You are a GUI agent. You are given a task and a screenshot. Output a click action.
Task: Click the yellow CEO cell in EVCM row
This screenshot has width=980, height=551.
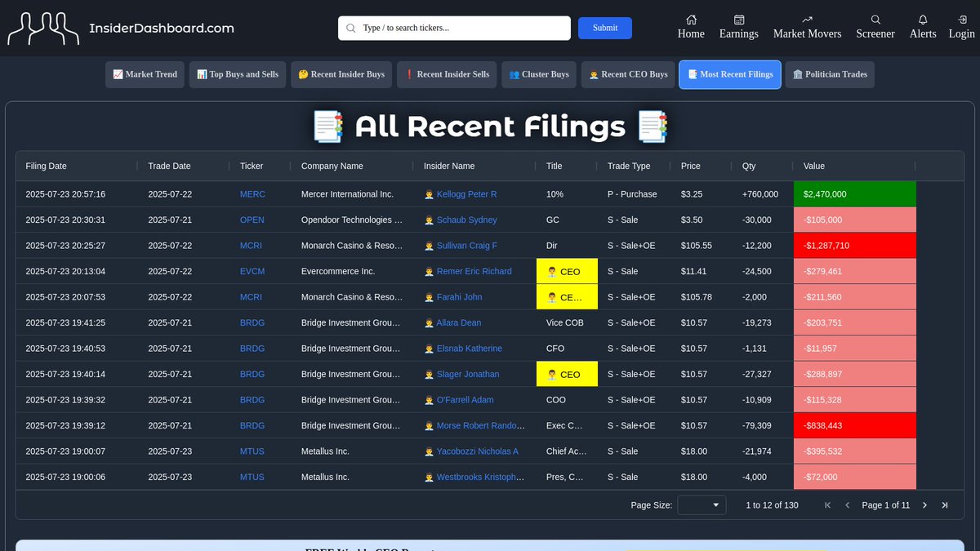tap(567, 271)
